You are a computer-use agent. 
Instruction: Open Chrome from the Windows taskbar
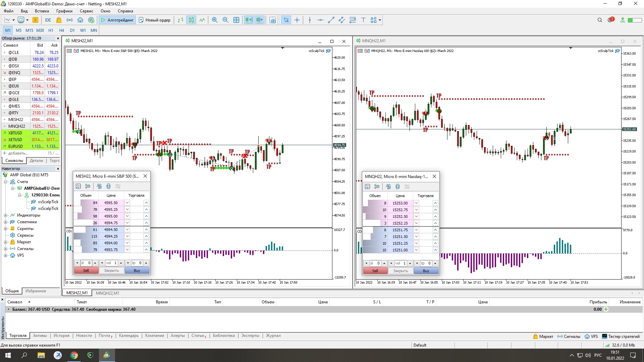74,355
